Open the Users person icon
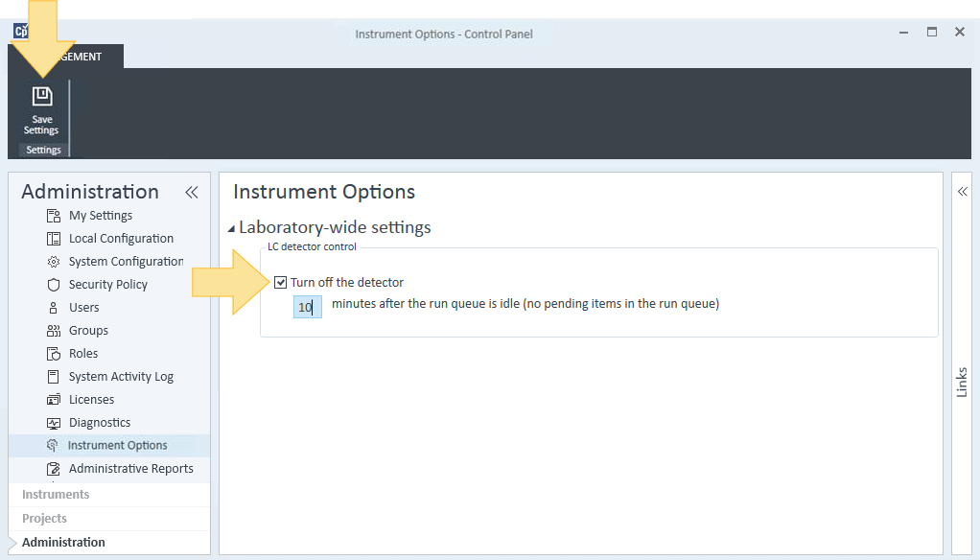This screenshot has width=980, height=560. [x=54, y=308]
